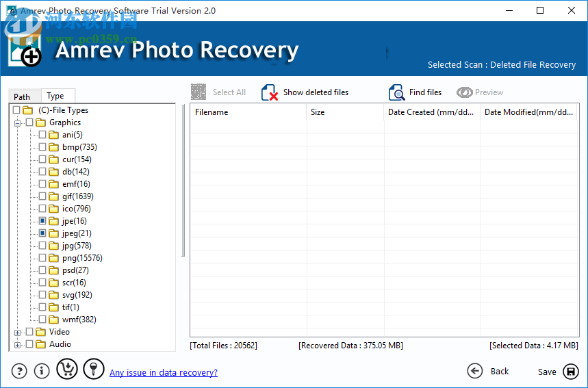Switch to the Path tab

point(25,96)
